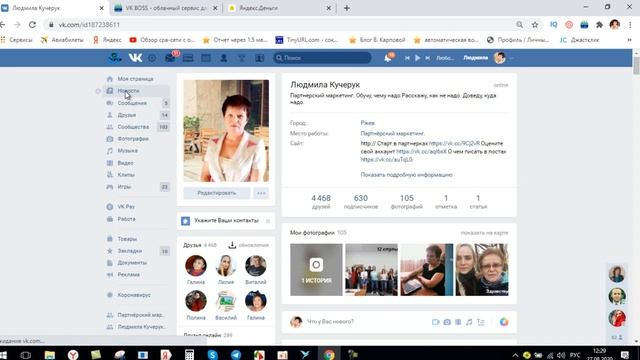Screen dimensions: 640x360
Task: Click the notifications bell in VK header
Action: (x=388, y=58)
